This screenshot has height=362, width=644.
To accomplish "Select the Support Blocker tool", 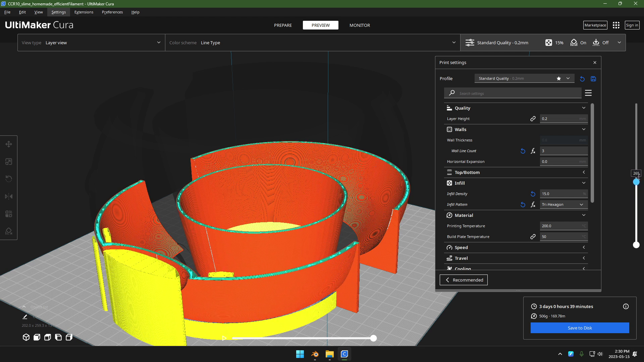I will pyautogui.click(x=9, y=231).
